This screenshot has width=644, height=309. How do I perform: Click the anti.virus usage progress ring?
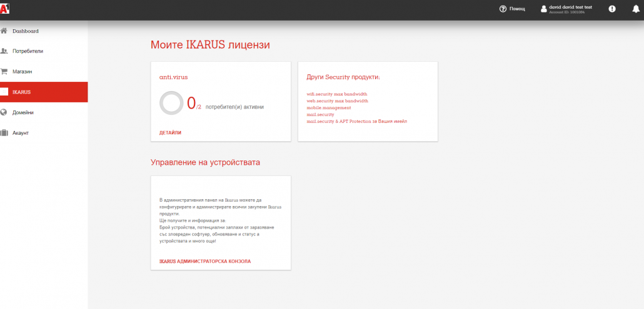pyautogui.click(x=171, y=103)
